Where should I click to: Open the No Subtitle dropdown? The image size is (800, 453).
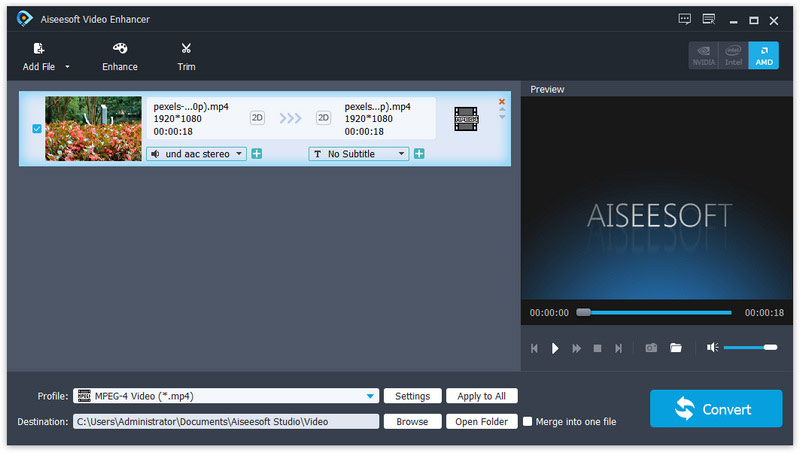(401, 154)
